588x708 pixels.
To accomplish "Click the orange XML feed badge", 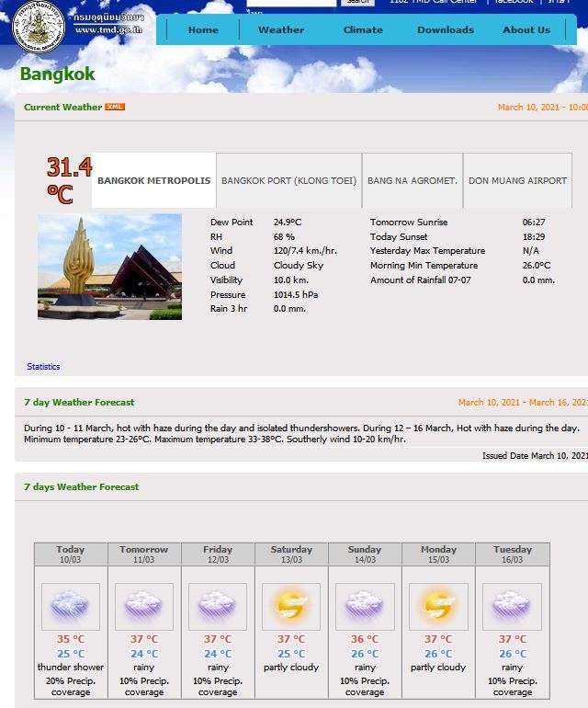I will [x=115, y=107].
